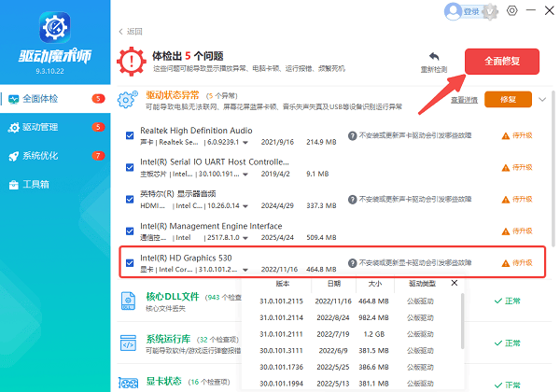The width and height of the screenshot is (560, 392).
Task: Click the 返回 back link
Action: (131, 32)
